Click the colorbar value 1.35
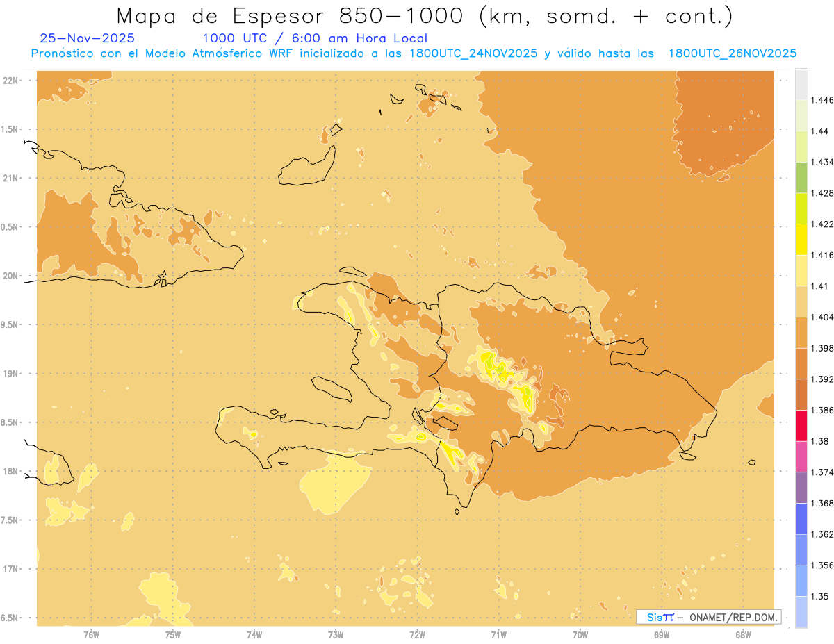Viewport: 834px width, 644px height. (819, 596)
